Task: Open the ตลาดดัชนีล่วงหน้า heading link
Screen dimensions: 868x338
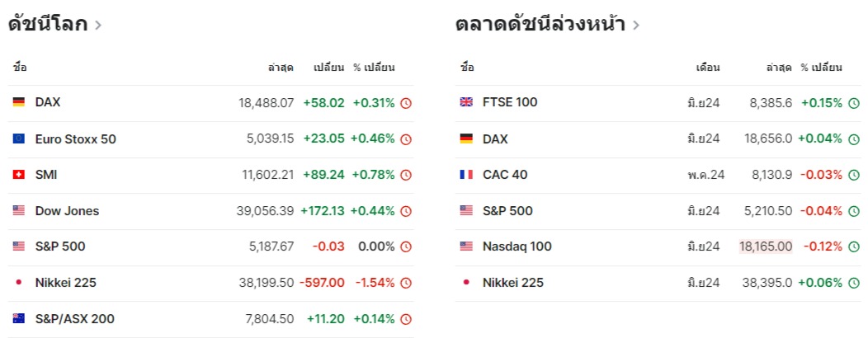Action: (540, 24)
